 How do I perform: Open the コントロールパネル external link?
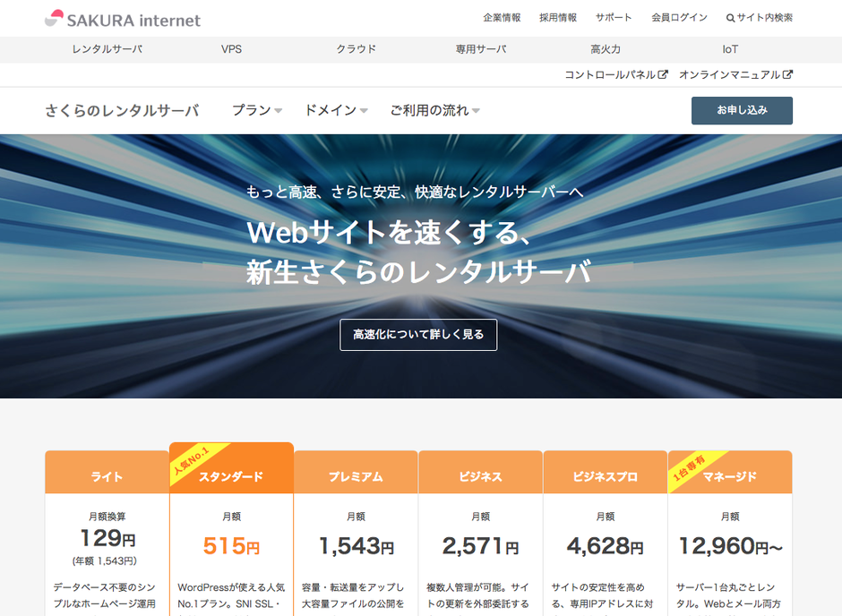tap(615, 75)
